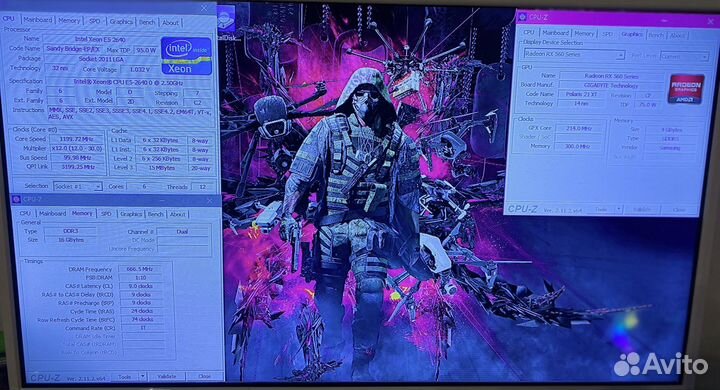
Task: Click the Radeon Graphics AMD logo badge
Action: pyautogui.click(x=686, y=89)
